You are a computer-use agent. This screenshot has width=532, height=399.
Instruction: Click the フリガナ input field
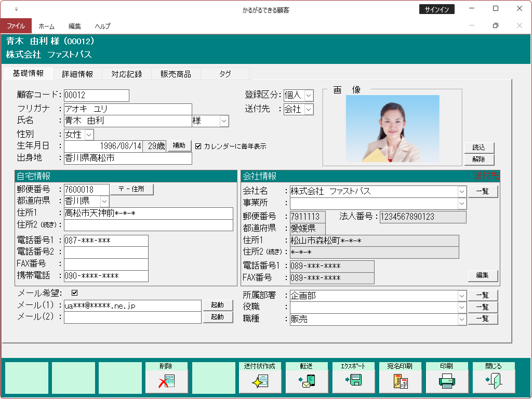(x=128, y=109)
